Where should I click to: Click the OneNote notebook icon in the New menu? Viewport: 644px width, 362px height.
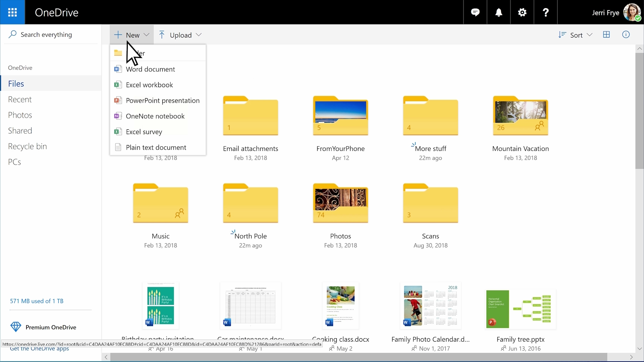pos(118,116)
